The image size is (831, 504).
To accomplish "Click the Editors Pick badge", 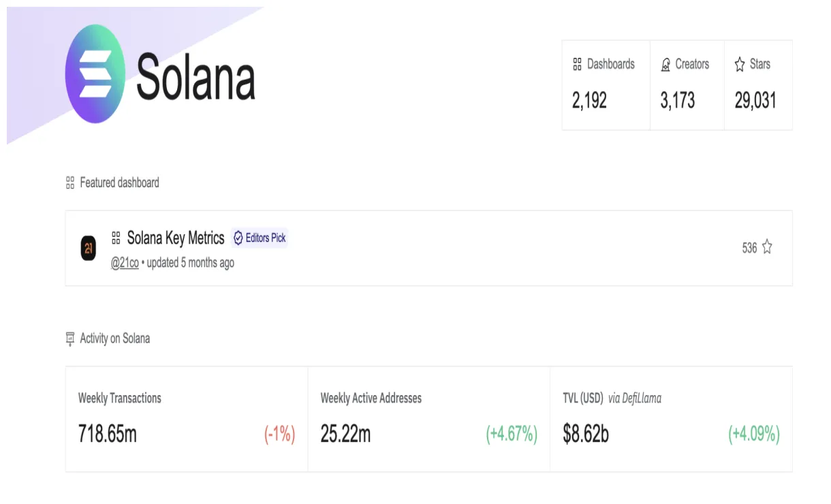I will tap(260, 238).
